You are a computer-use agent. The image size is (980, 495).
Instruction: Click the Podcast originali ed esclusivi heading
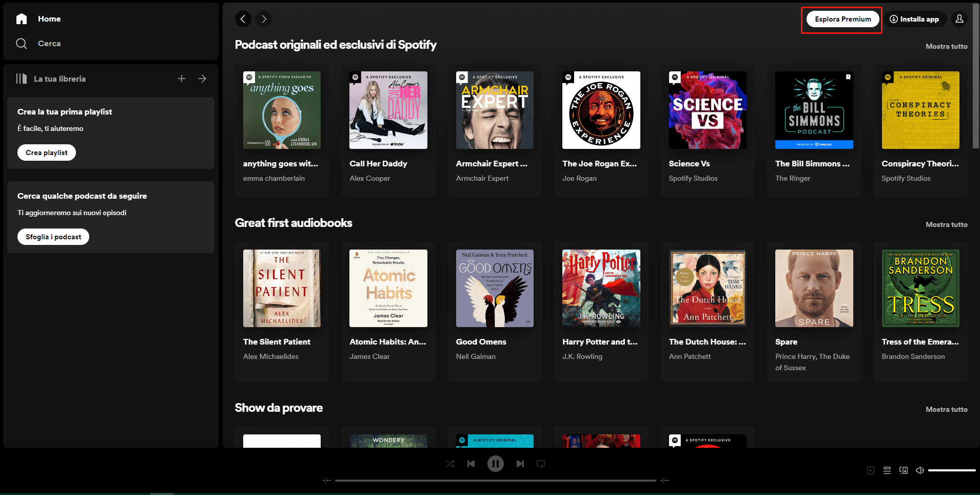click(336, 45)
